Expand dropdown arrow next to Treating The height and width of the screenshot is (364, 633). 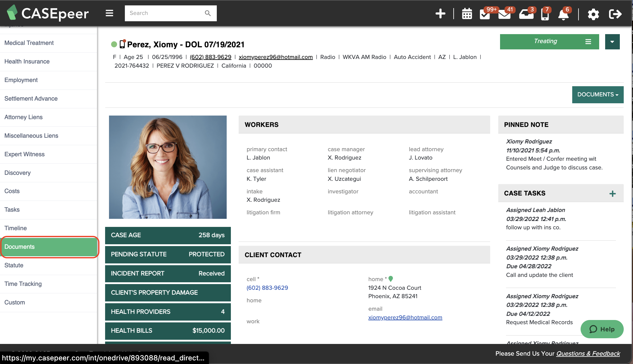[612, 42]
